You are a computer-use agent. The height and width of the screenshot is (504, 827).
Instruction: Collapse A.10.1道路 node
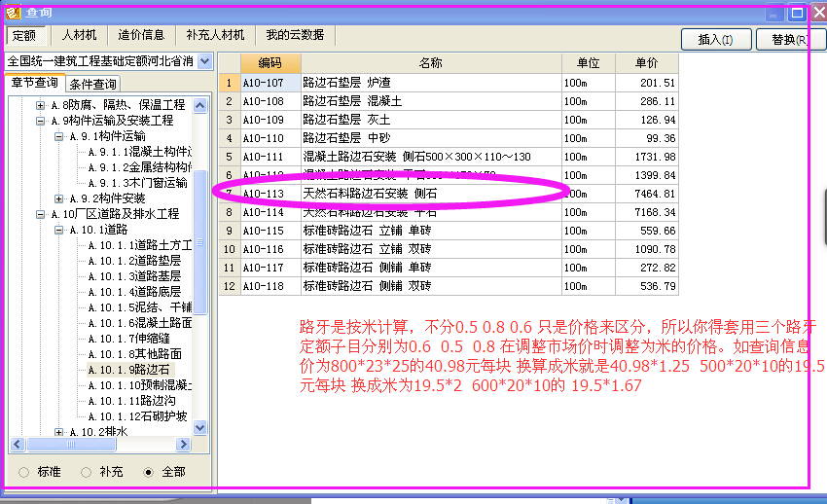coord(59,230)
